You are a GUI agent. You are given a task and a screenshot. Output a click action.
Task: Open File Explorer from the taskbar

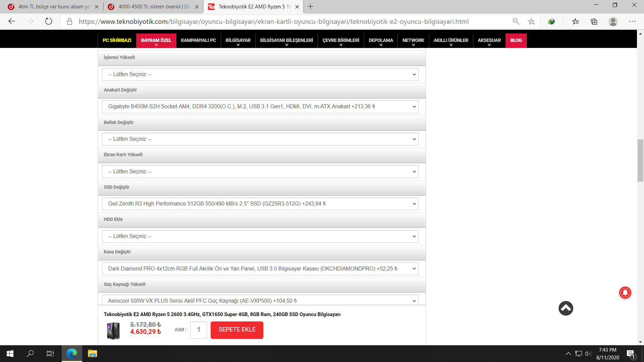coord(92,354)
